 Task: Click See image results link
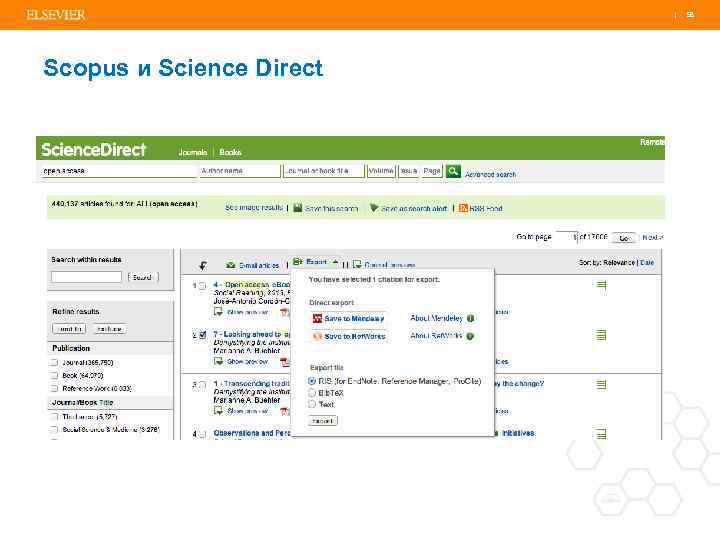(x=253, y=208)
